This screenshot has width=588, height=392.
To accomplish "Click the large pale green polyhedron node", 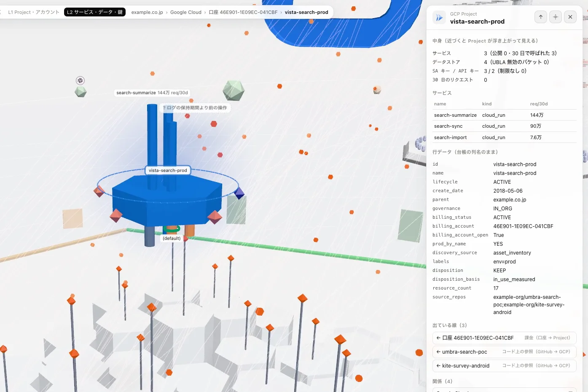I will [x=234, y=90].
